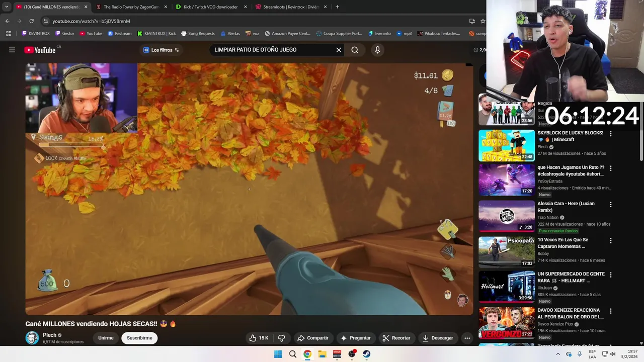Open the Alertas bookmark

click(x=230, y=34)
